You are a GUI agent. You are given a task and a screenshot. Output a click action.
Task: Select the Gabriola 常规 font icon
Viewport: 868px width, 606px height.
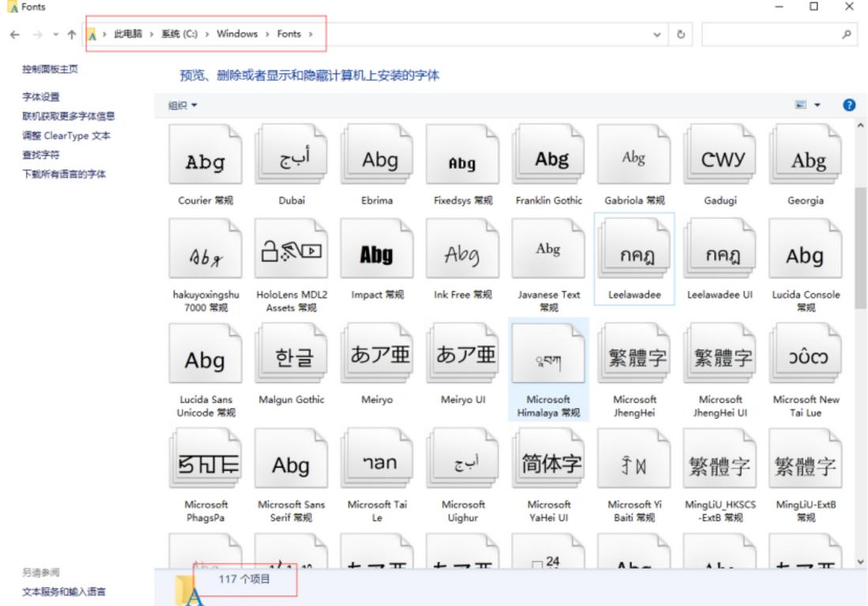point(634,154)
